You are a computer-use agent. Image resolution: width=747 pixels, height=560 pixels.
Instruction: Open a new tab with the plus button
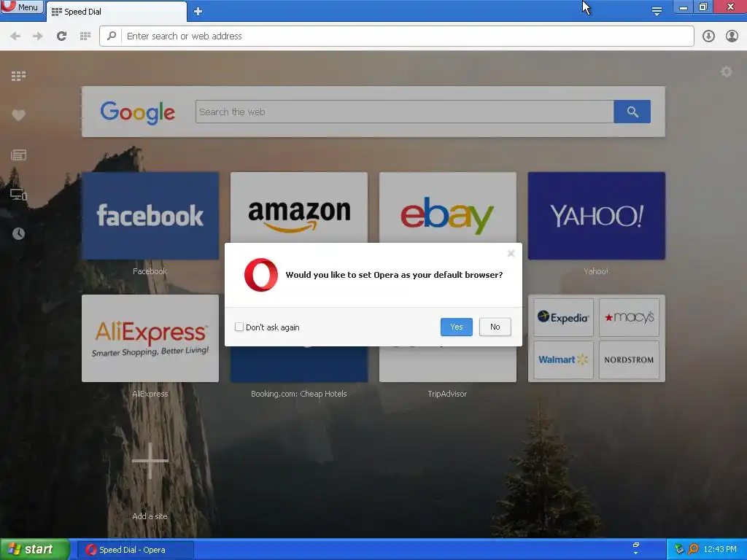coord(198,12)
